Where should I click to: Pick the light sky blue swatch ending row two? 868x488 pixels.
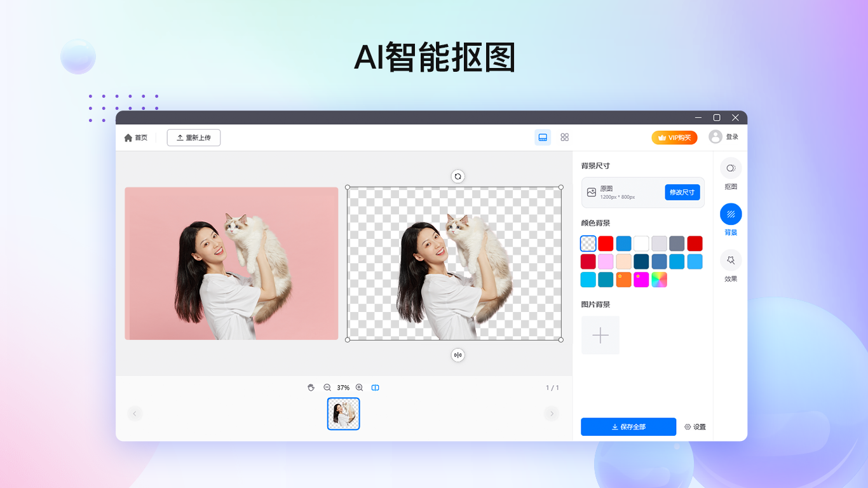[x=695, y=262]
